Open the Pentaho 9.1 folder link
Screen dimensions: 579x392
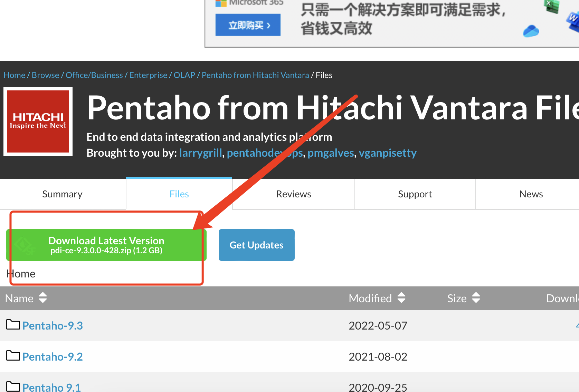click(x=51, y=387)
